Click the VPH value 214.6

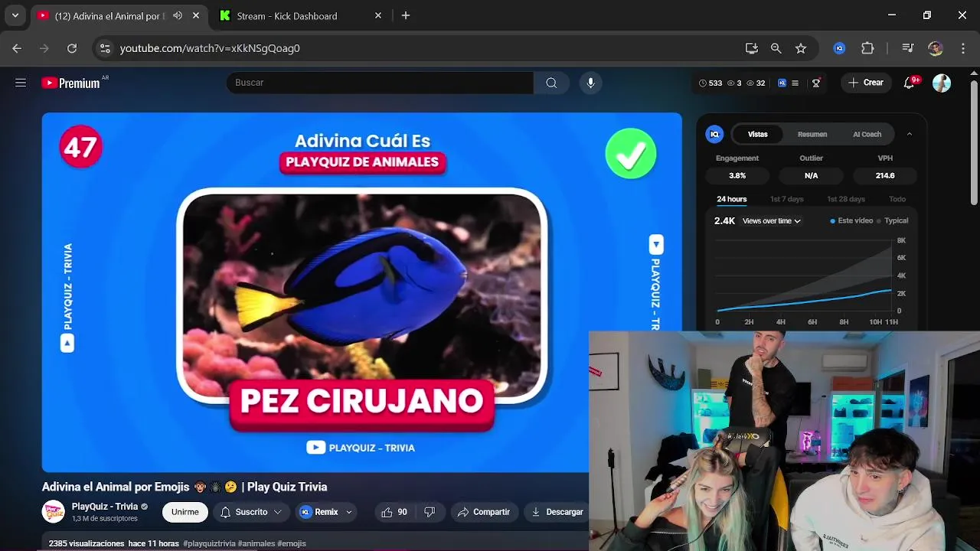click(885, 175)
